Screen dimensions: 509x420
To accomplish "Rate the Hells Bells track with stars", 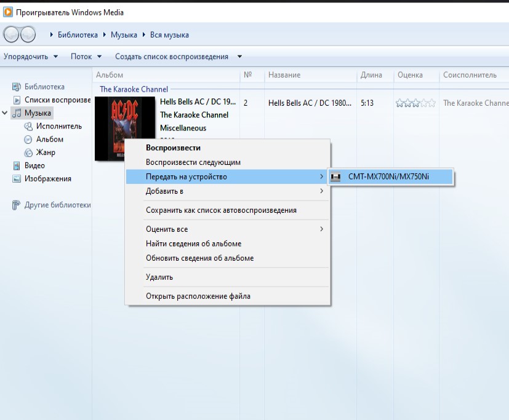I will click(x=415, y=103).
